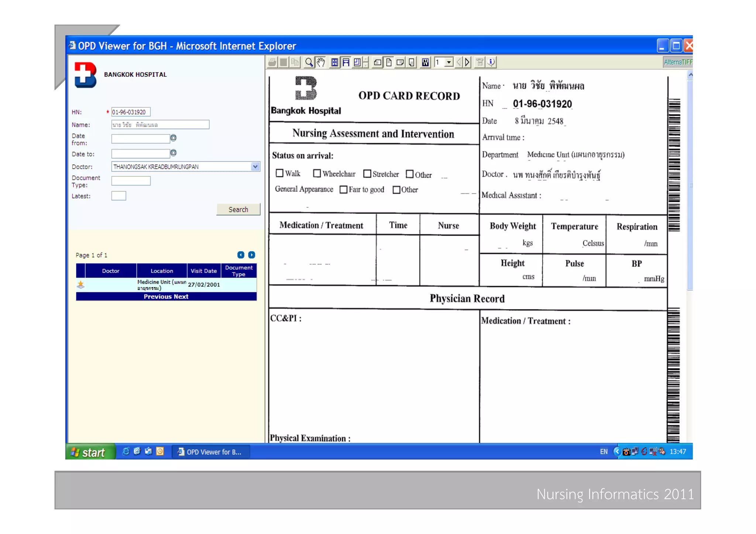Click the Previous Next link bar
The height and width of the screenshot is (534, 756).
coord(166,297)
